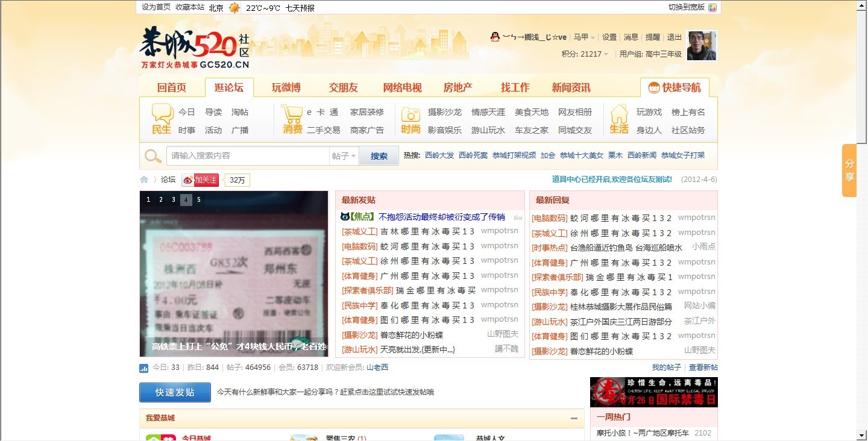Click the magnifying glass search icon
Image resolution: width=868 pixels, height=441 pixels.
[153, 155]
